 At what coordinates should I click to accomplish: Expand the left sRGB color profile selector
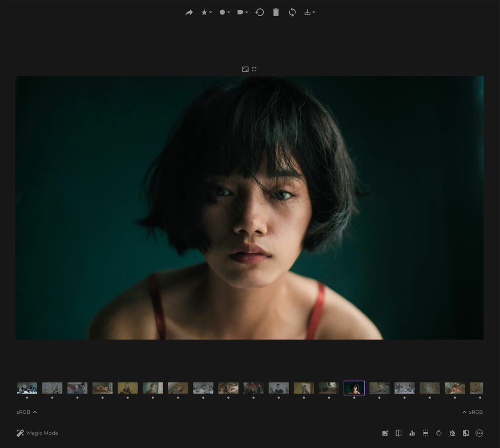coord(26,412)
